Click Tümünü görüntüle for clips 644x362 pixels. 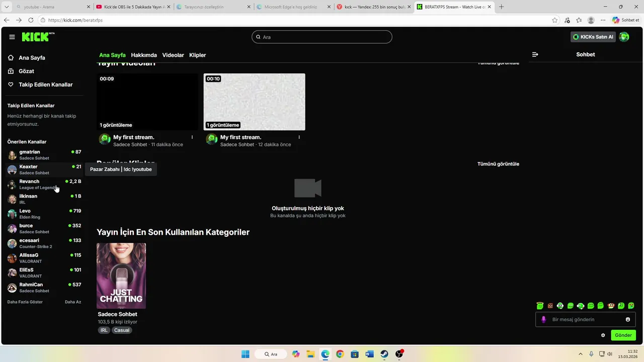coord(498,164)
